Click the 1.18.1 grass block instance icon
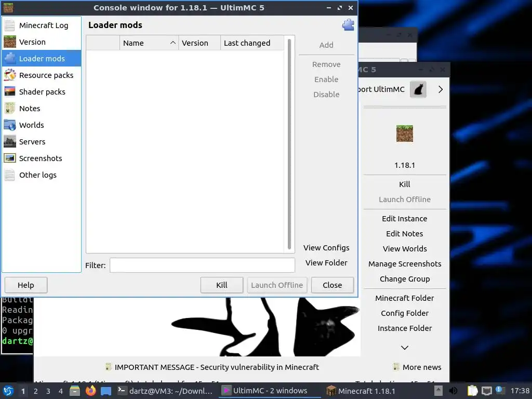Screen dimensions: 532x399 pyautogui.click(x=405, y=134)
